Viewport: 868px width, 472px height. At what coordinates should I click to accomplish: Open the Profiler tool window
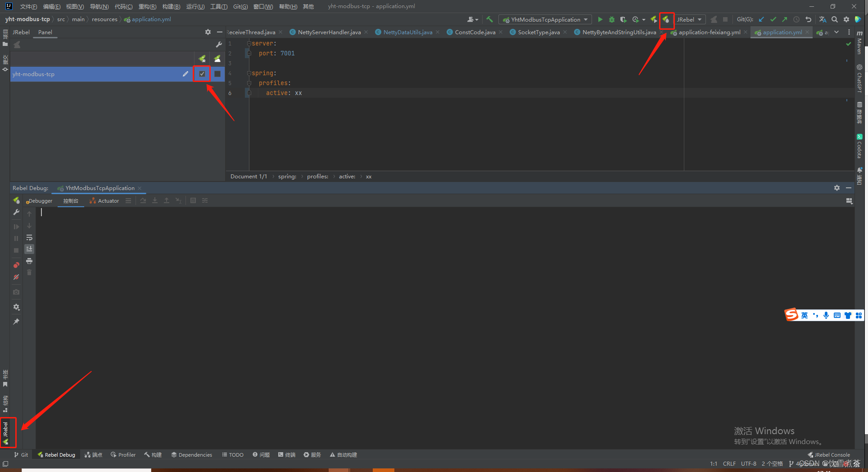(x=123, y=455)
